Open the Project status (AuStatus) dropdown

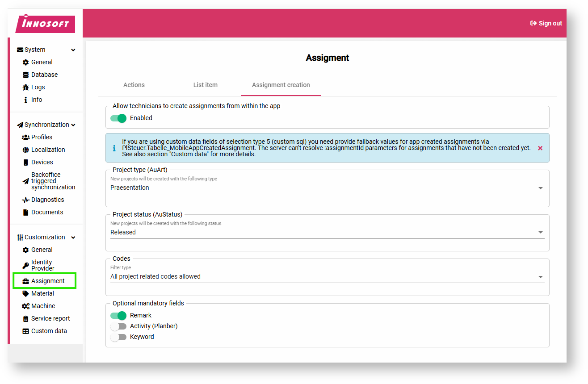[x=327, y=233]
